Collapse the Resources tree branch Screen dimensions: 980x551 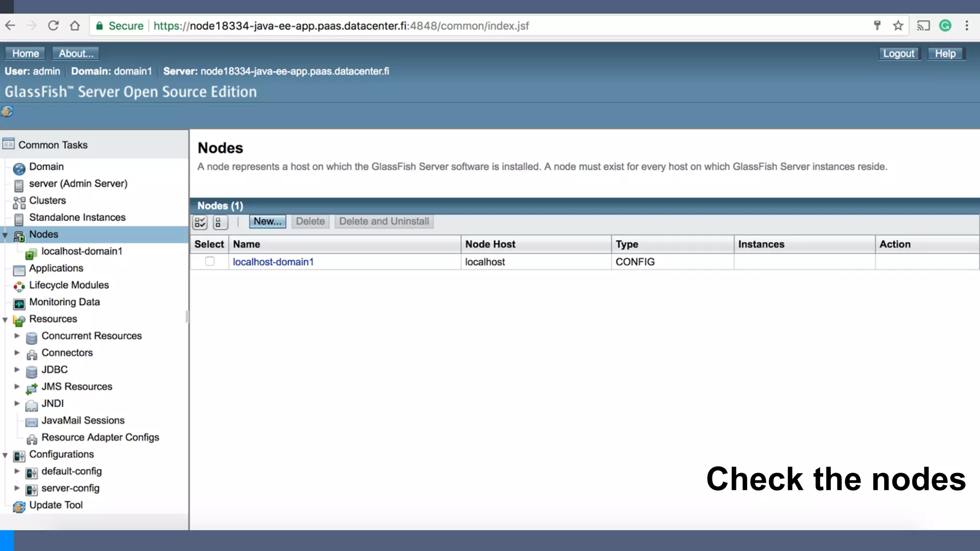click(5, 320)
